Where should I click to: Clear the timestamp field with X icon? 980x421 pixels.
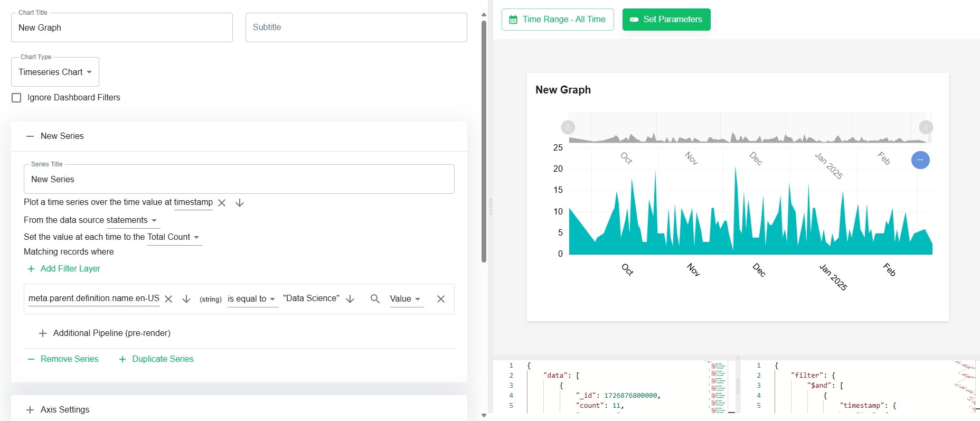222,203
